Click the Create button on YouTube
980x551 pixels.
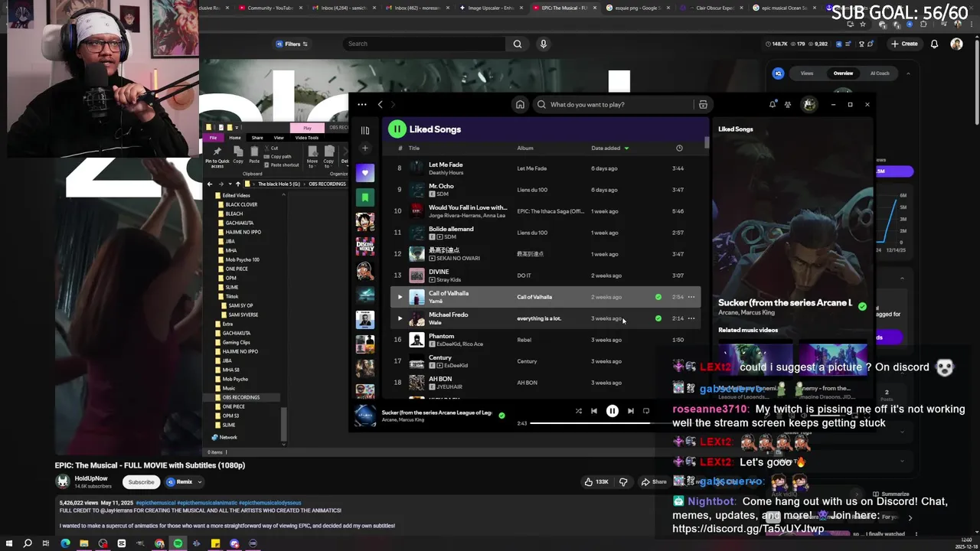pyautogui.click(x=904, y=44)
